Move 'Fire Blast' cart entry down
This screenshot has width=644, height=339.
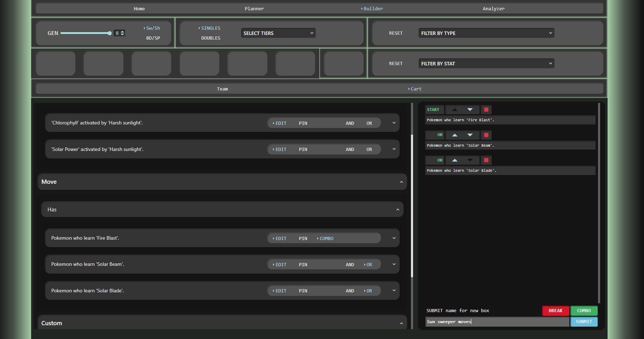click(470, 110)
